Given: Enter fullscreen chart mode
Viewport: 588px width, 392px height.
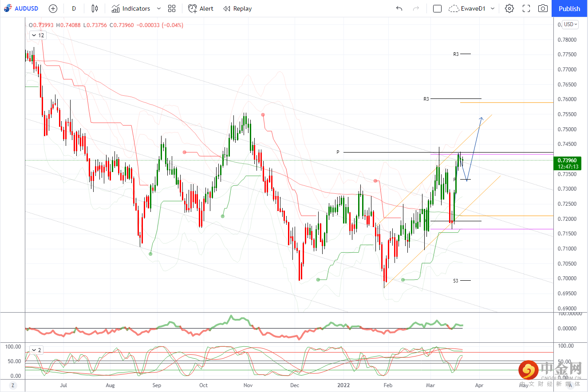Looking at the screenshot, I should [526, 8].
